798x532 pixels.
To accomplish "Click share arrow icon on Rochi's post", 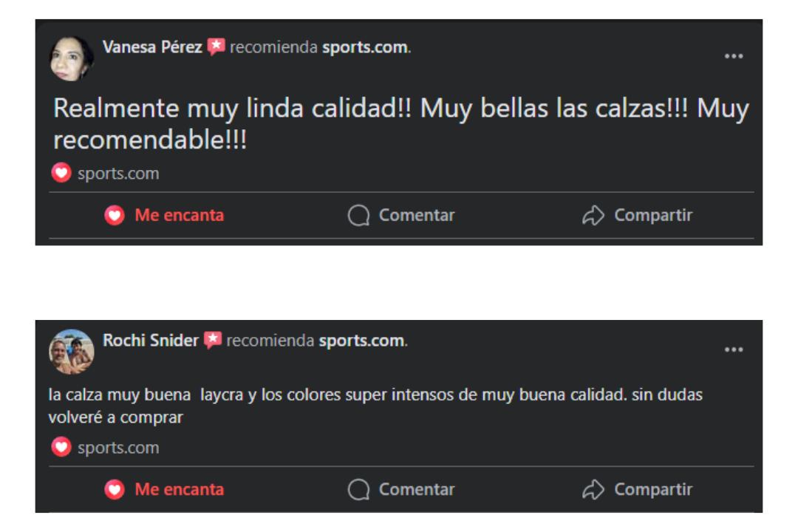I will click(593, 489).
